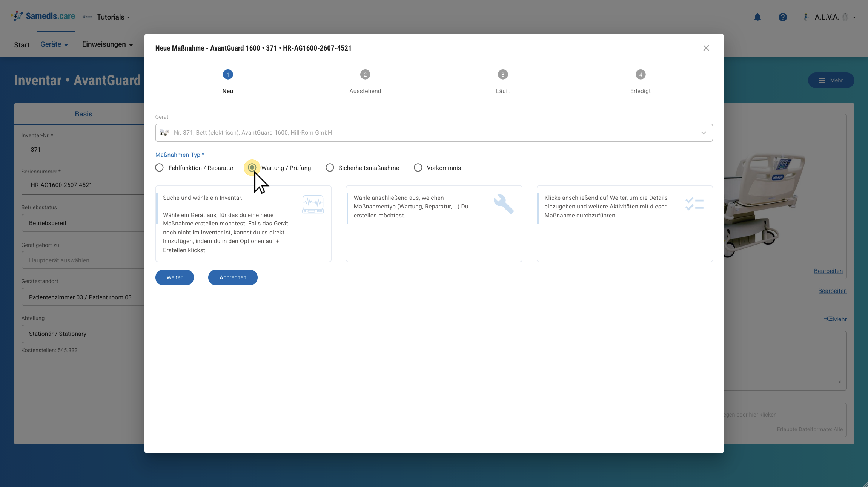Click the device thumbnail icon in Gerät field
Image resolution: width=868 pixels, height=487 pixels.
click(164, 133)
